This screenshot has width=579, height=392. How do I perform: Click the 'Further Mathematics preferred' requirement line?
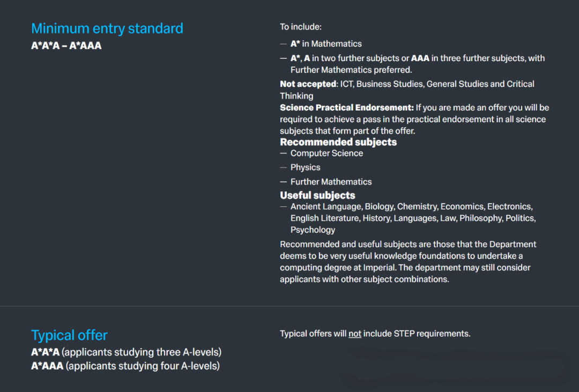(x=351, y=70)
